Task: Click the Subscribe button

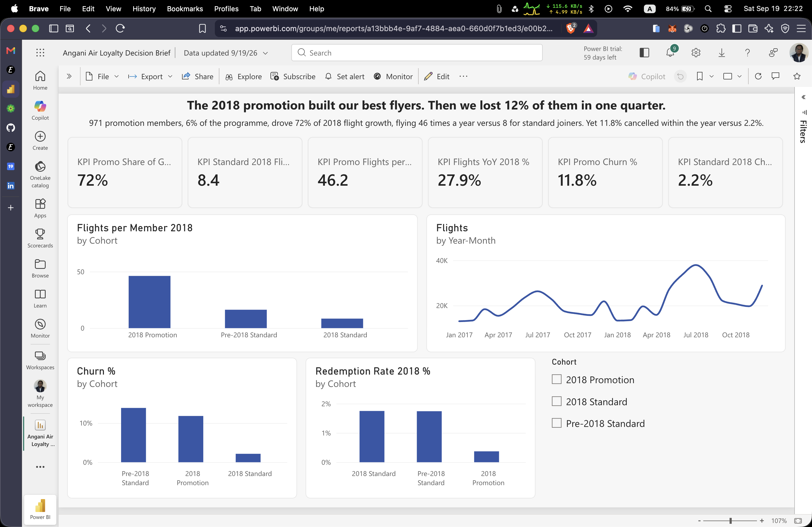Action: [x=293, y=76]
